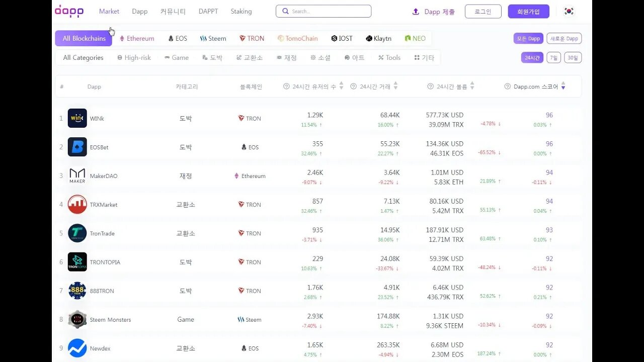Screen dimensions: 644x362
Task: Click the 로그인 button
Action: [x=483, y=11]
